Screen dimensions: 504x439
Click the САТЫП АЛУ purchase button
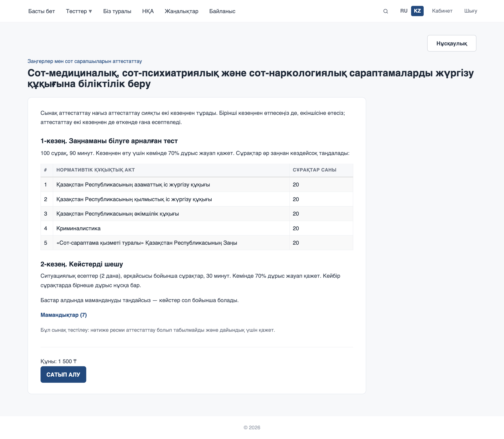(63, 374)
